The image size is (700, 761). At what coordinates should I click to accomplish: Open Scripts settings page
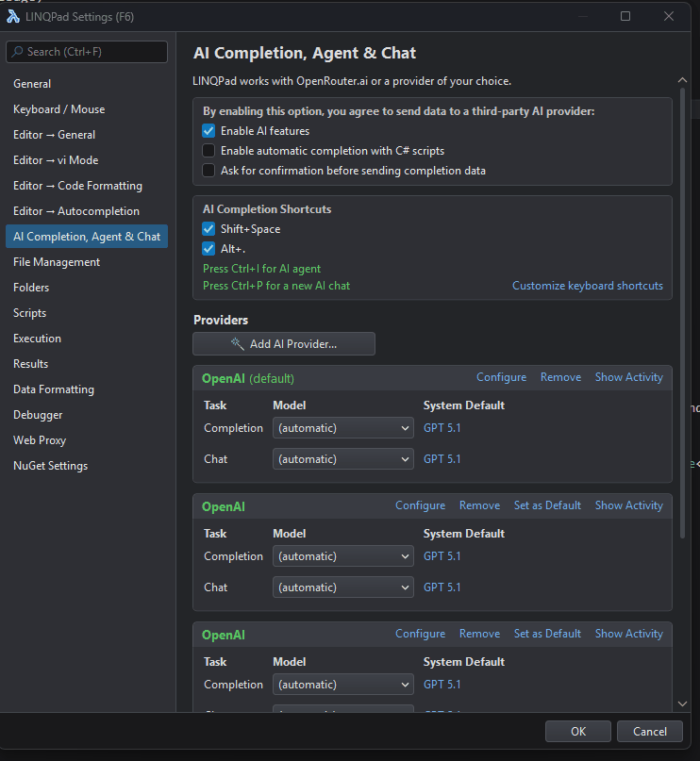click(x=29, y=313)
